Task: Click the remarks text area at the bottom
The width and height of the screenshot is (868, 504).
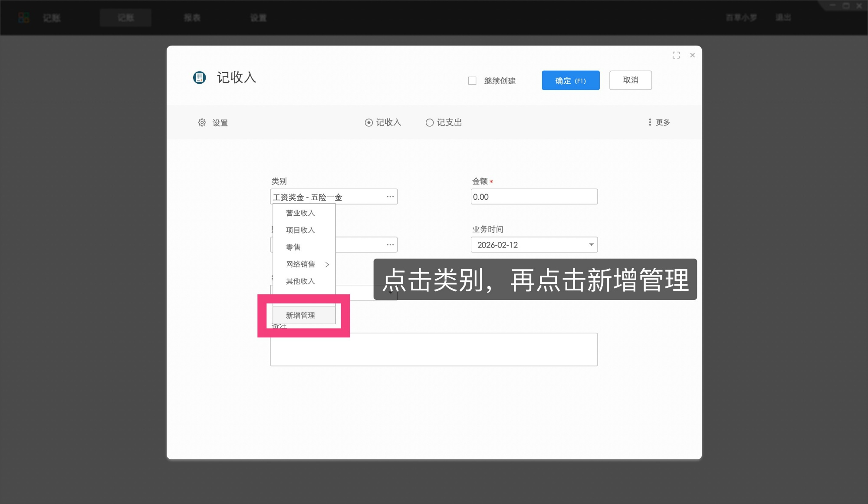Action: point(434,349)
